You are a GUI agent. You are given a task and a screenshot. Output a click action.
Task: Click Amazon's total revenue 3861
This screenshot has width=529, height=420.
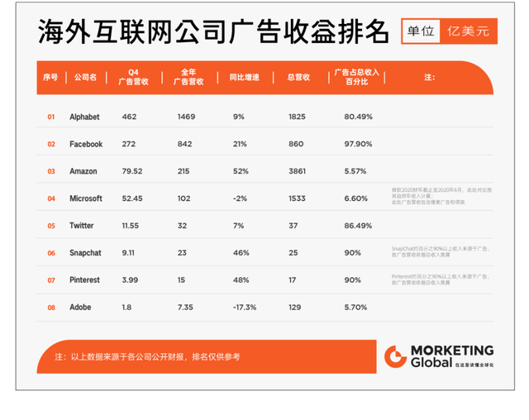297,171
